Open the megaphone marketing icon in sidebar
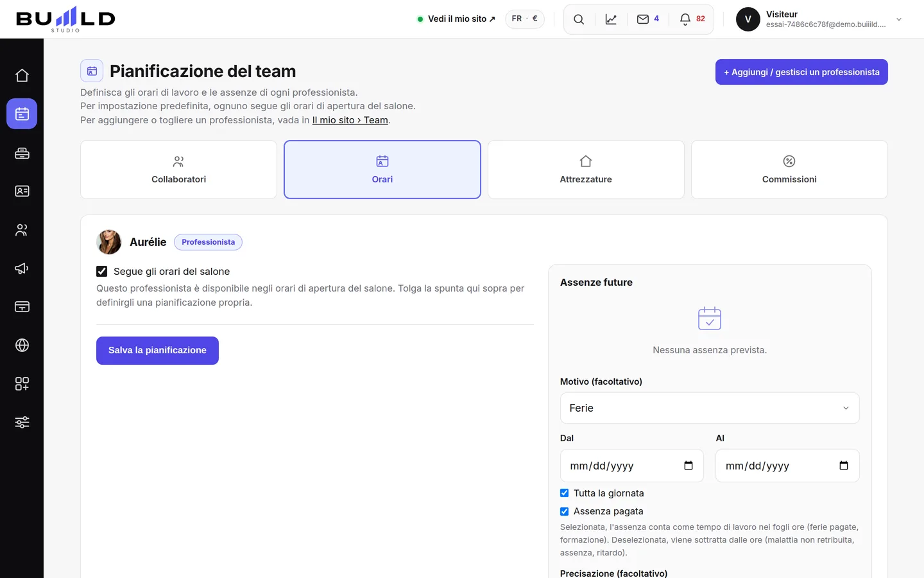 pos(22,268)
